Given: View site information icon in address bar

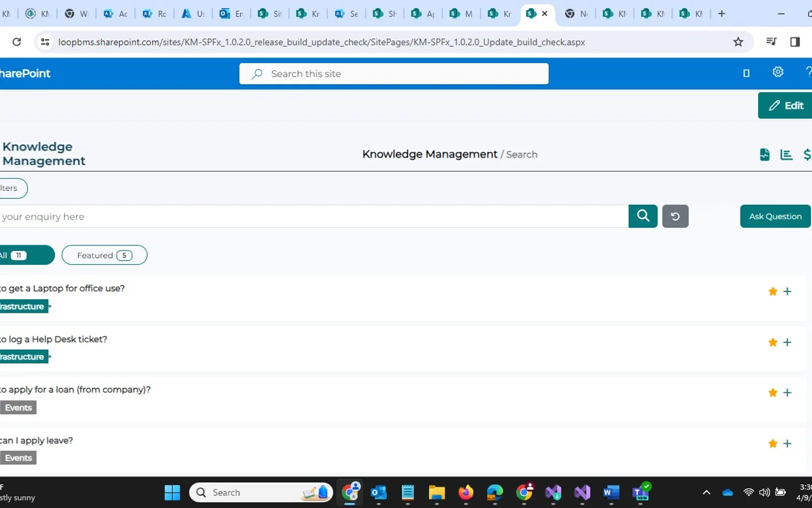Looking at the screenshot, I should coord(45,42).
